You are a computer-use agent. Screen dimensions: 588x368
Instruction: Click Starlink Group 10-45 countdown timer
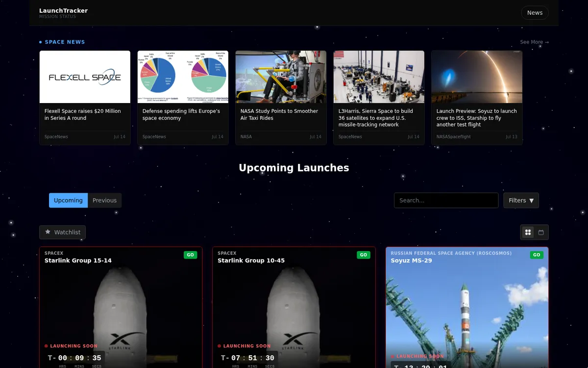(247, 360)
